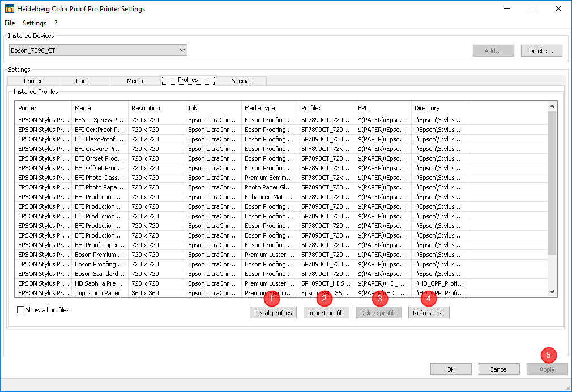Select the EFI Proof Paper... profile row
This screenshot has height=392, width=572.
coord(281,245)
